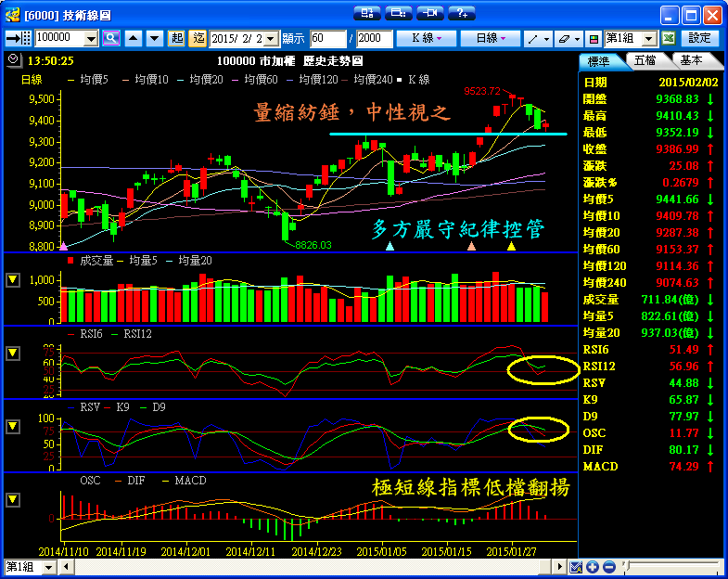The height and width of the screenshot is (579, 728).
Task: Click the zoom slider at bottom right
Action: click(x=627, y=567)
